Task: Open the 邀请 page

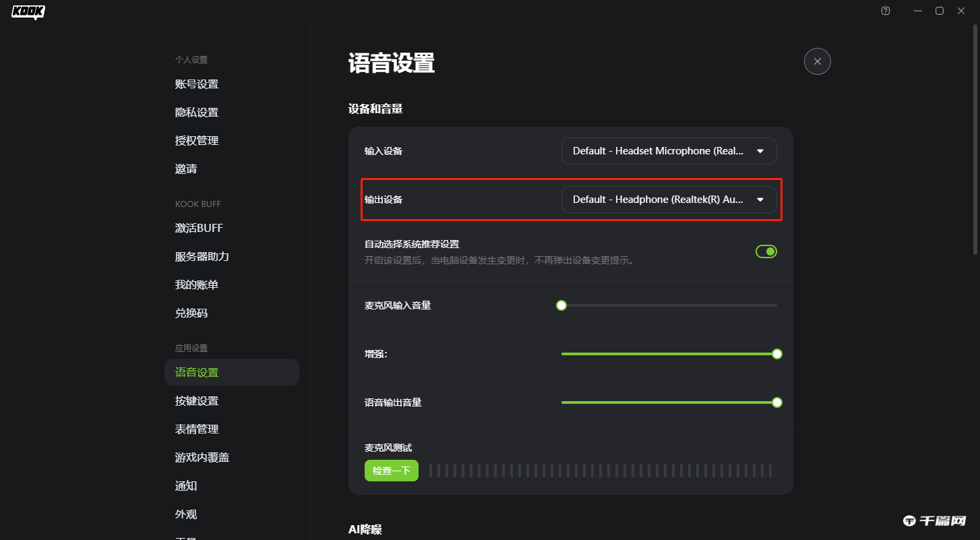Action: pyautogui.click(x=186, y=169)
